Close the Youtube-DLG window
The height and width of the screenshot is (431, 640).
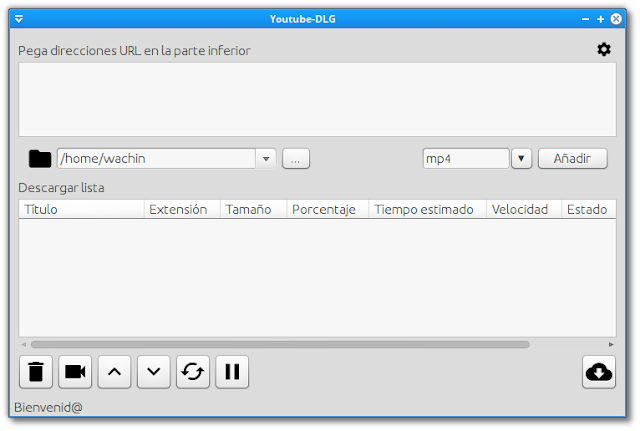(616, 19)
